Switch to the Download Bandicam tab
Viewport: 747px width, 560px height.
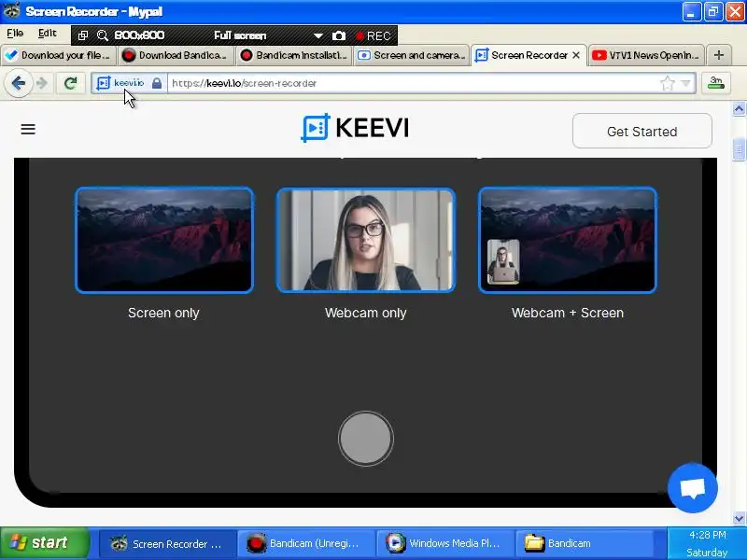tap(176, 55)
